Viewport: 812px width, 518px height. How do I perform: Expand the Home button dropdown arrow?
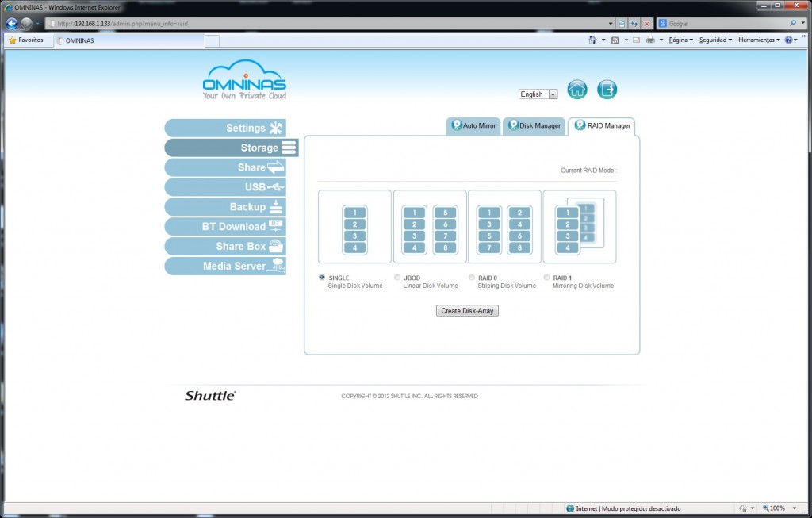[x=603, y=40]
